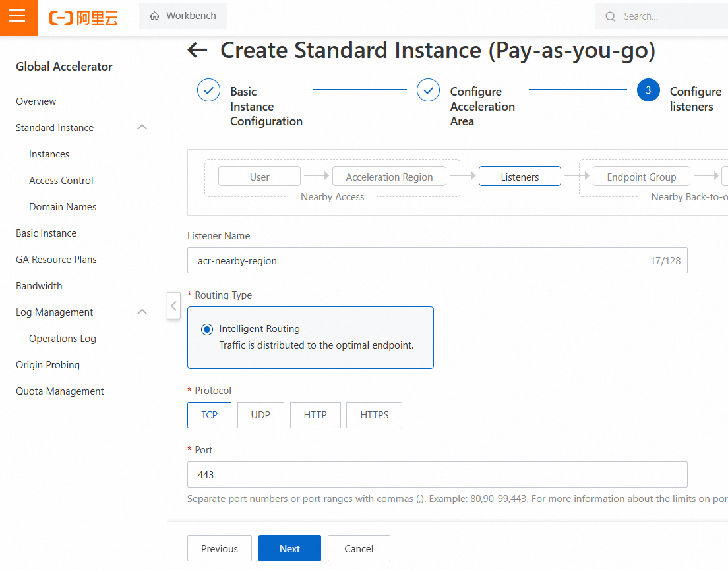Viewport: 728px width, 570px height.
Task: Choose the UDP protocol option
Action: [x=260, y=415]
